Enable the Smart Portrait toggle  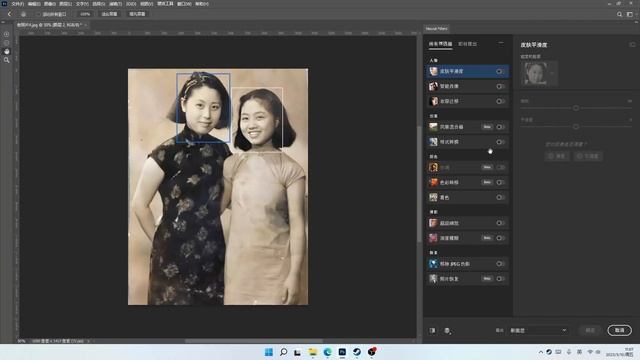pos(500,86)
